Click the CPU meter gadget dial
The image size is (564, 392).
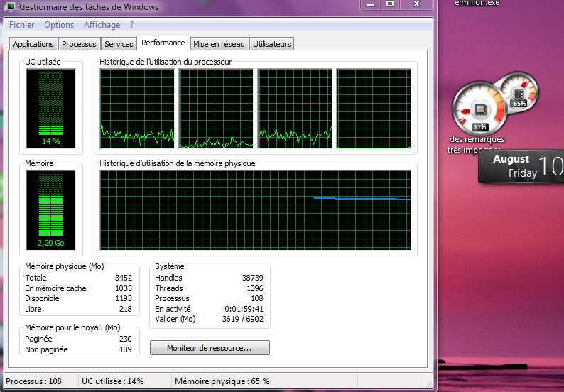[480, 109]
